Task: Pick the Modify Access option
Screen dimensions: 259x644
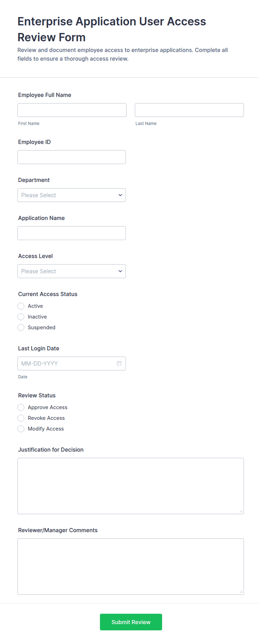Action: point(21,429)
